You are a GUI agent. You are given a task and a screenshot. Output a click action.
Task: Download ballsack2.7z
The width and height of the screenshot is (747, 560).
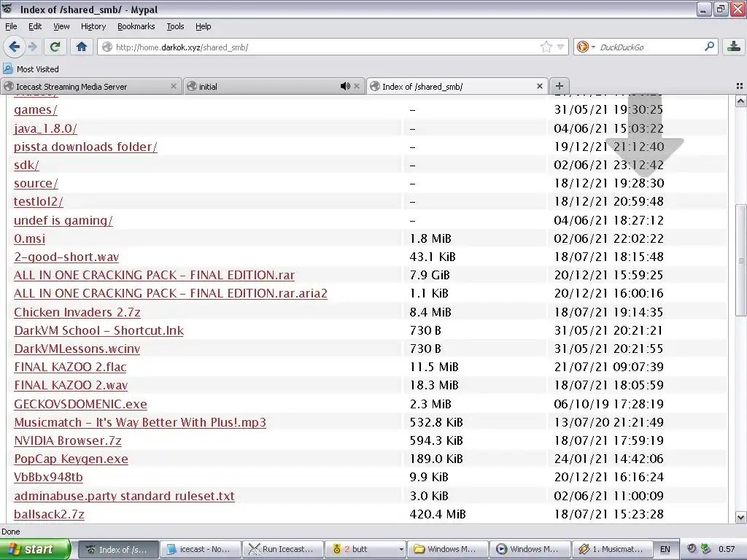point(49,514)
